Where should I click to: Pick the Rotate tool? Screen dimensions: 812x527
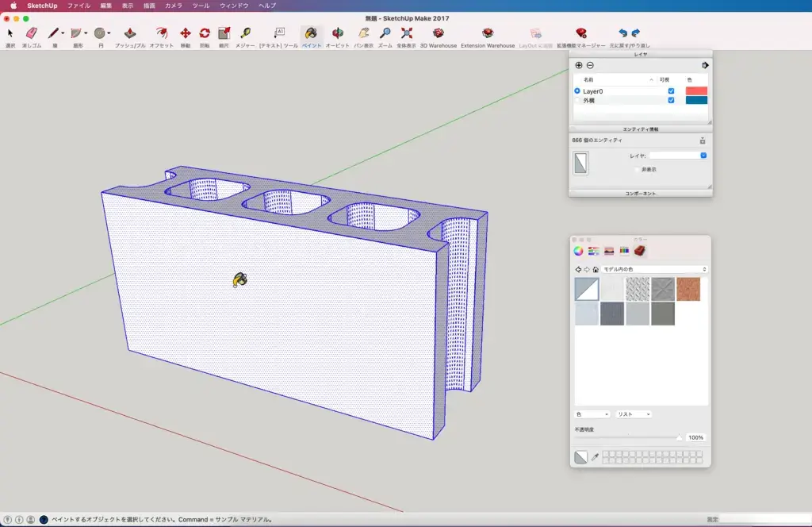[205, 33]
